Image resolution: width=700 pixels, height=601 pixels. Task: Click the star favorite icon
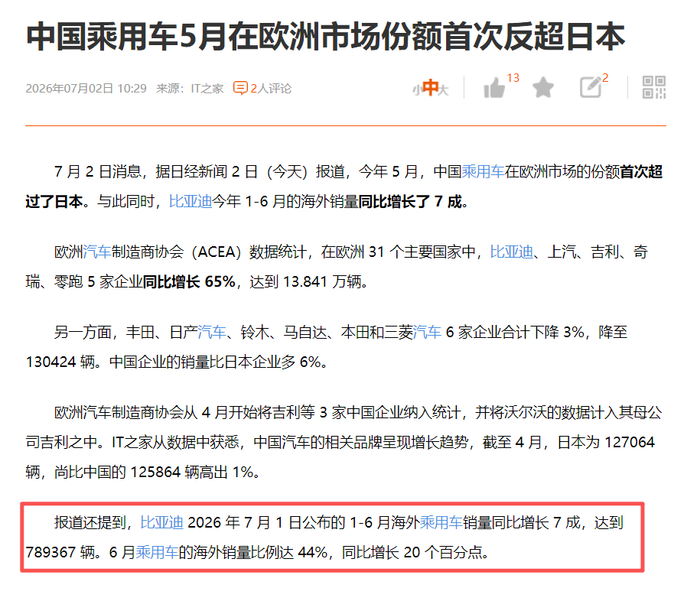543,87
